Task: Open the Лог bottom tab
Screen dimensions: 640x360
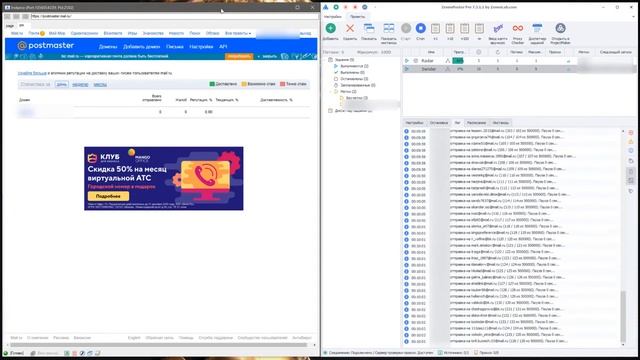Action: 458,123
